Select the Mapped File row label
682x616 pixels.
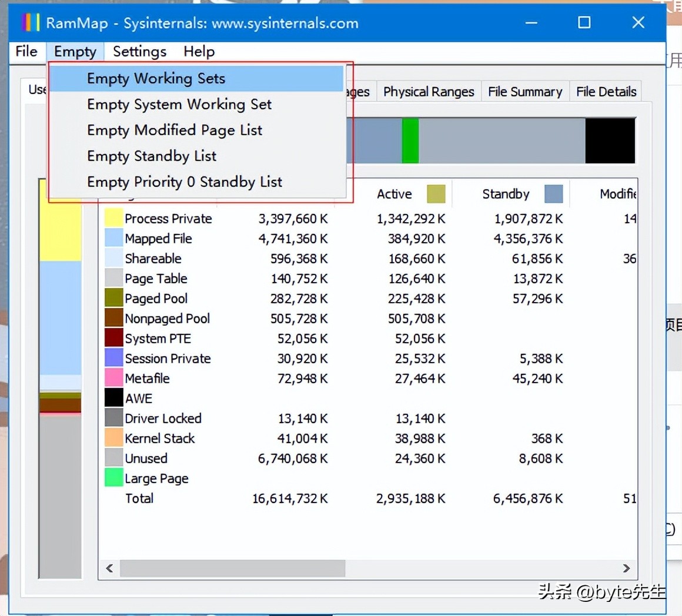pyautogui.click(x=158, y=238)
